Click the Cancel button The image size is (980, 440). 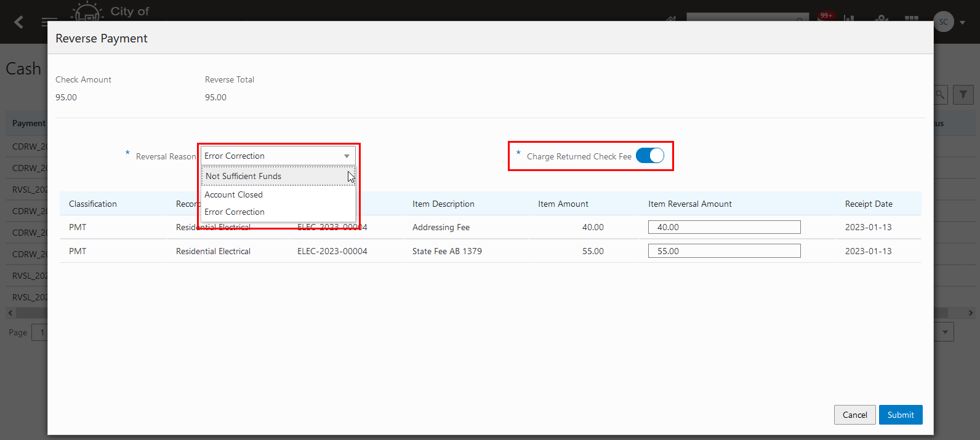point(854,415)
